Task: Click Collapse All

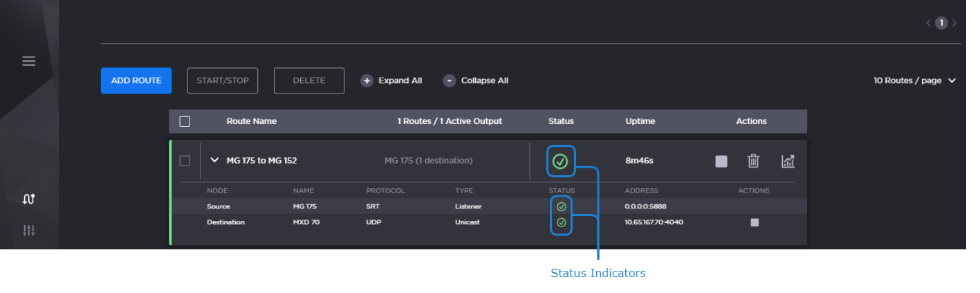Action: click(x=476, y=80)
